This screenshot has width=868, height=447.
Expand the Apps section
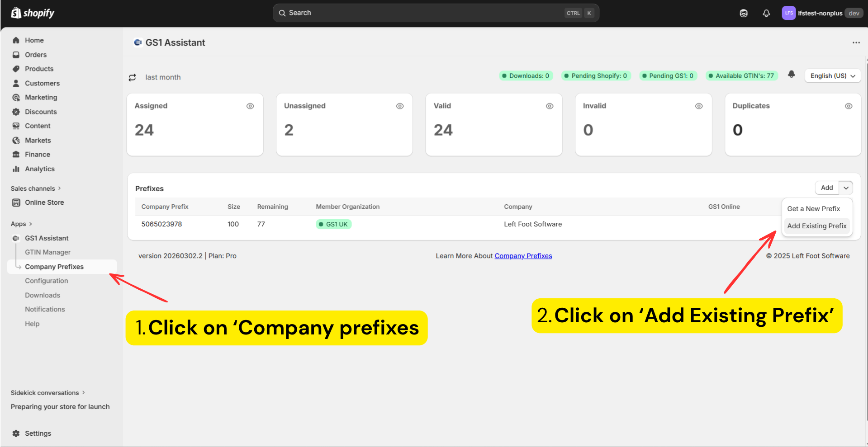(21, 224)
